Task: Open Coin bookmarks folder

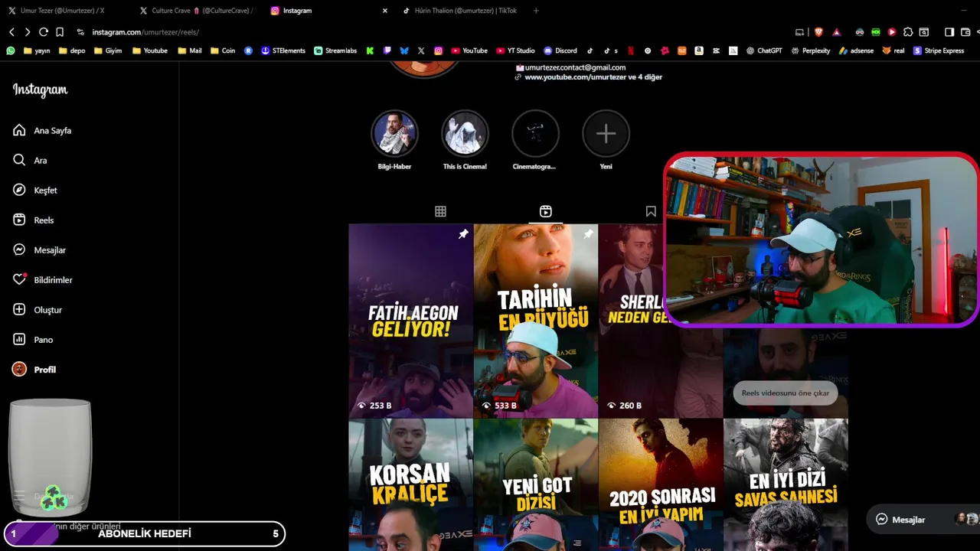Action: 223,51
